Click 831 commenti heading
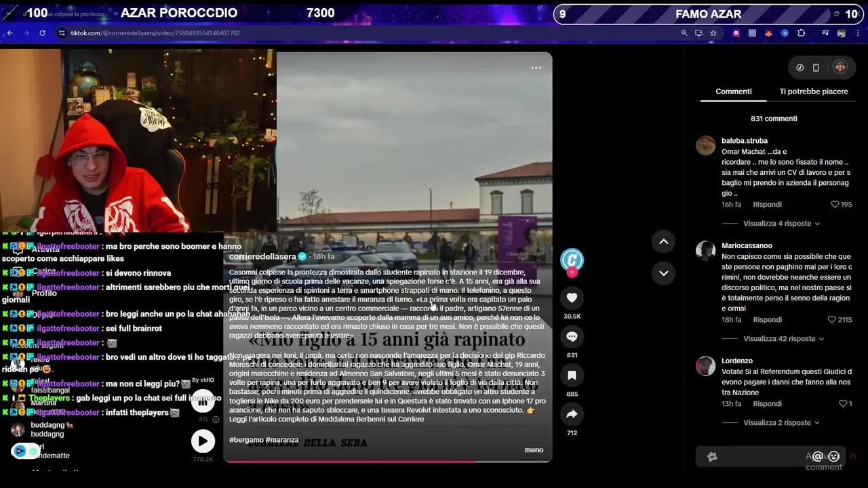Viewport: 868px width, 488px height. [x=774, y=119]
